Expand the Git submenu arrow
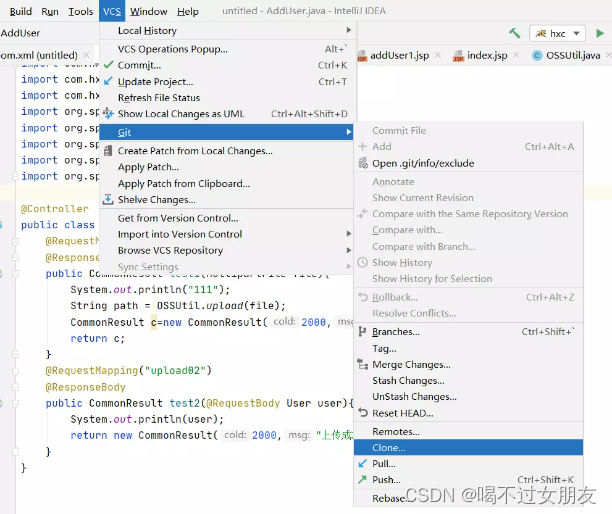This screenshot has height=514, width=612. click(349, 132)
